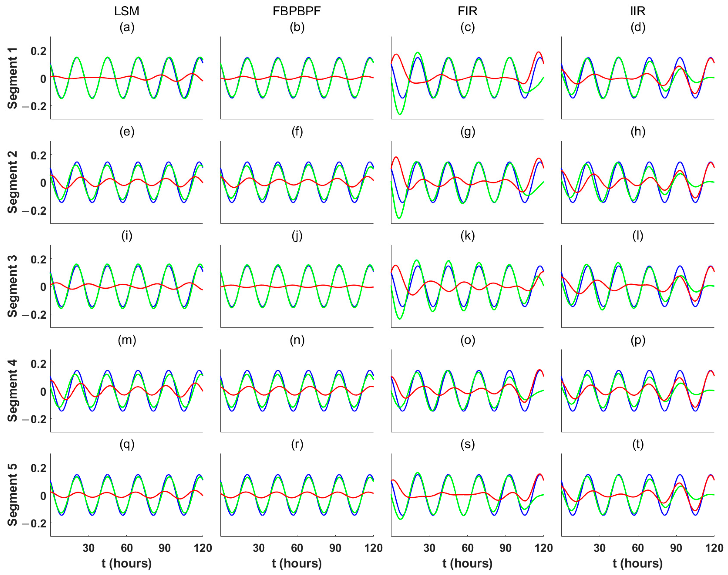Select subplot label (s)
This screenshot has height=575, width=728.
point(467,444)
